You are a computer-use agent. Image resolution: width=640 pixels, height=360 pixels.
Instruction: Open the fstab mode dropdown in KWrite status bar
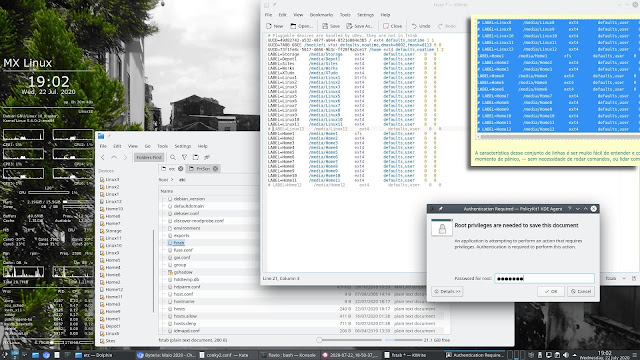coord(616,278)
